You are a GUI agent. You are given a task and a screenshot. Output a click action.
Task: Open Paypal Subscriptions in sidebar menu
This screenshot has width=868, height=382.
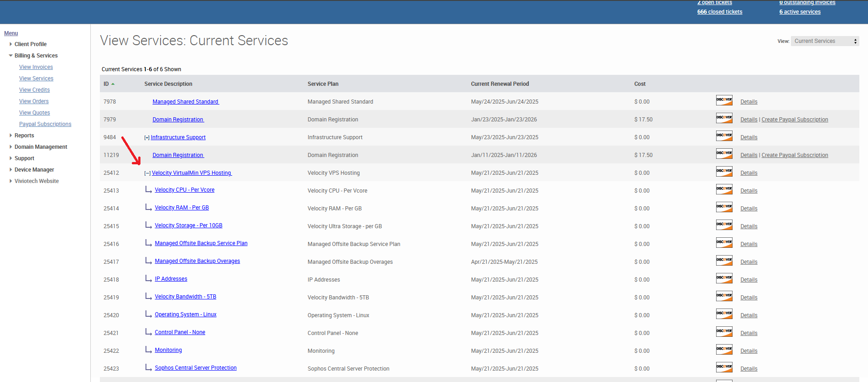pyautogui.click(x=45, y=124)
